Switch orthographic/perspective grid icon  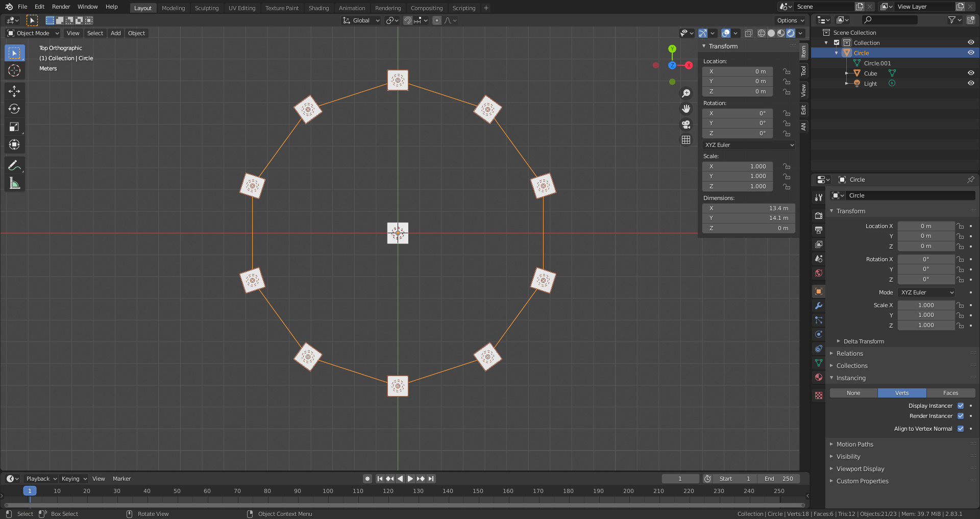[x=686, y=140]
